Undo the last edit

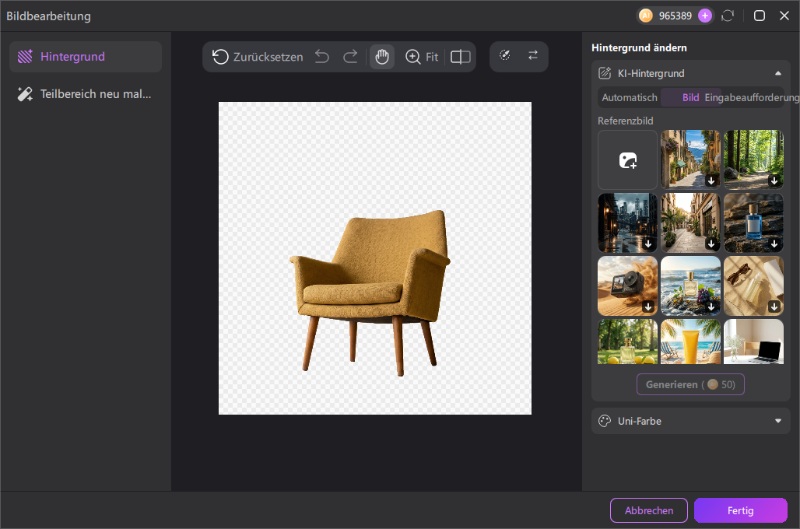pyautogui.click(x=322, y=57)
